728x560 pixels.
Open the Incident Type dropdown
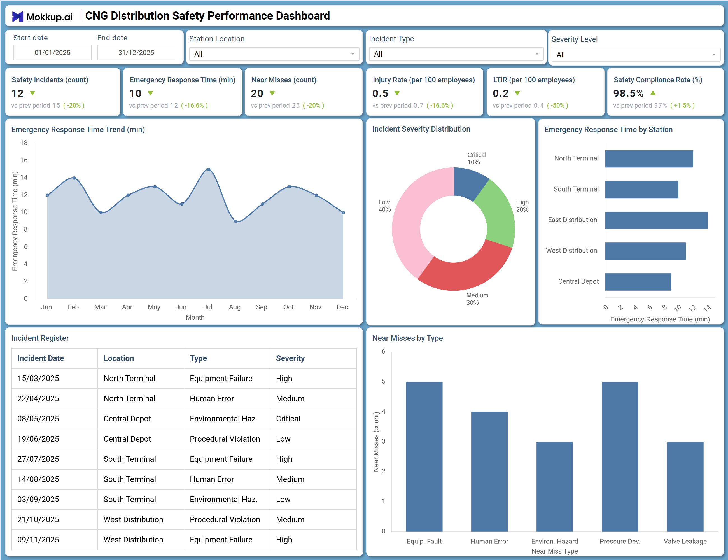(x=456, y=54)
